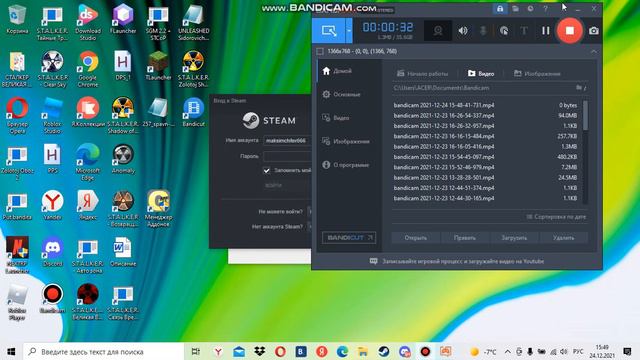The image size is (640, 360).
Task: Select the screen recording mode button in Bandicam
Action: pyautogui.click(x=329, y=31)
